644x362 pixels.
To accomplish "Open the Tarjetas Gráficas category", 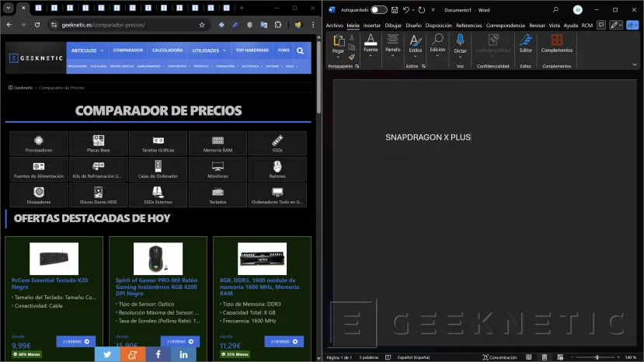I will coord(158,144).
